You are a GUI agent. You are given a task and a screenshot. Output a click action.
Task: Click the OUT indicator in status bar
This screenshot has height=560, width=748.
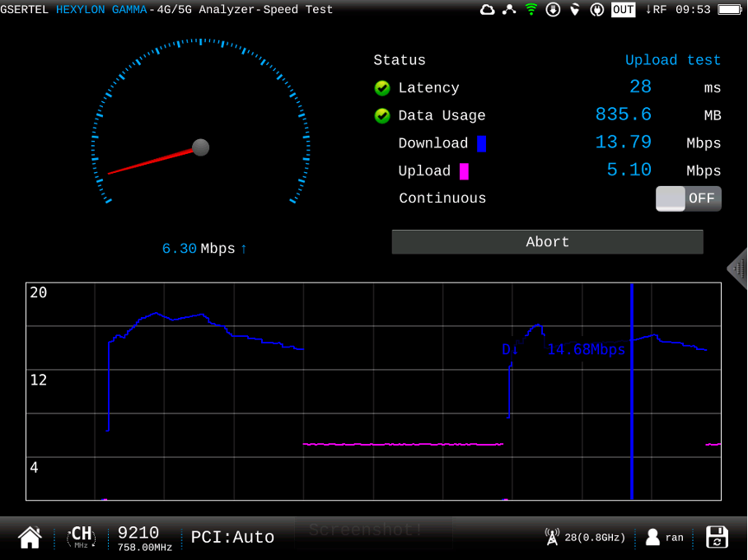tap(623, 10)
